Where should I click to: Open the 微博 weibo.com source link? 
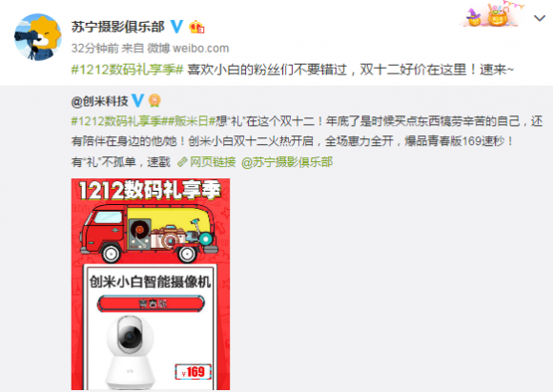pyautogui.click(x=188, y=48)
